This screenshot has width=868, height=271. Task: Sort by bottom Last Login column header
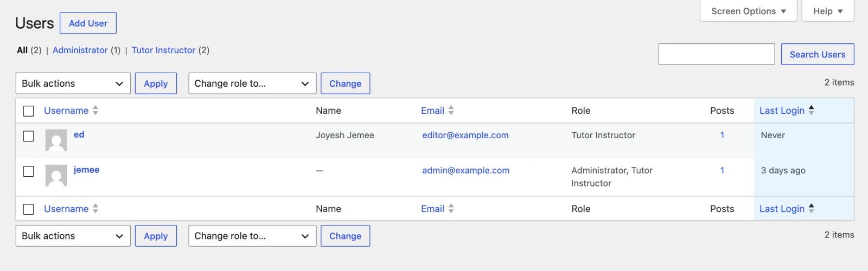tap(782, 209)
